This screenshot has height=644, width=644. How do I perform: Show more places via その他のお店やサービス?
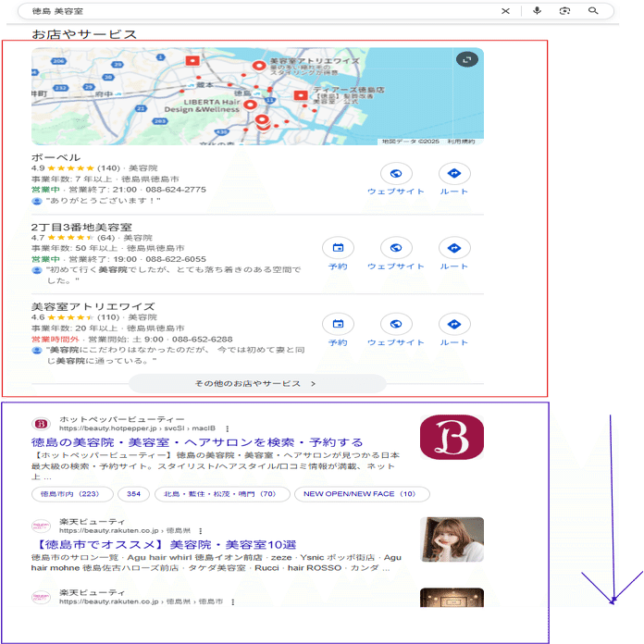[257, 384]
